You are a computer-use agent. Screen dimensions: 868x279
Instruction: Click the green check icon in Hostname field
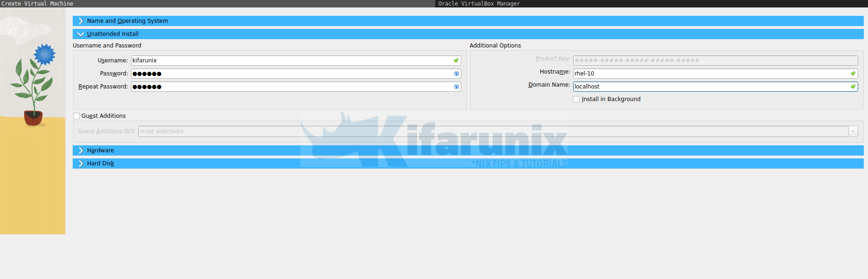[853, 74]
